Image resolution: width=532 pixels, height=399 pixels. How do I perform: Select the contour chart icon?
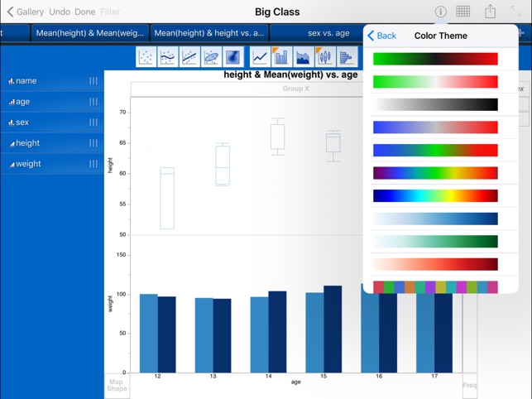(233, 57)
